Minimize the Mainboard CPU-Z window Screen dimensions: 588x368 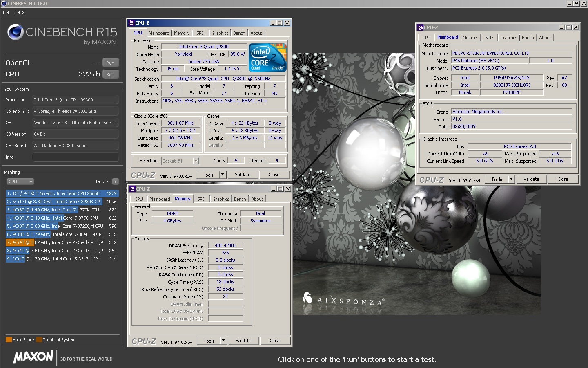pos(561,27)
